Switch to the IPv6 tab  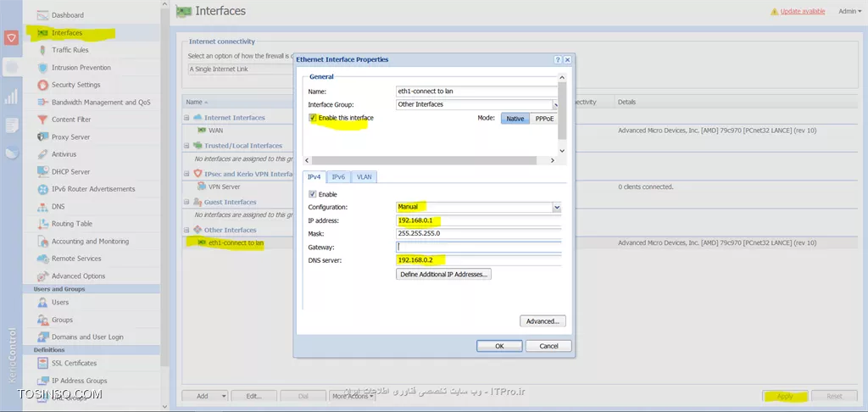pos(338,176)
